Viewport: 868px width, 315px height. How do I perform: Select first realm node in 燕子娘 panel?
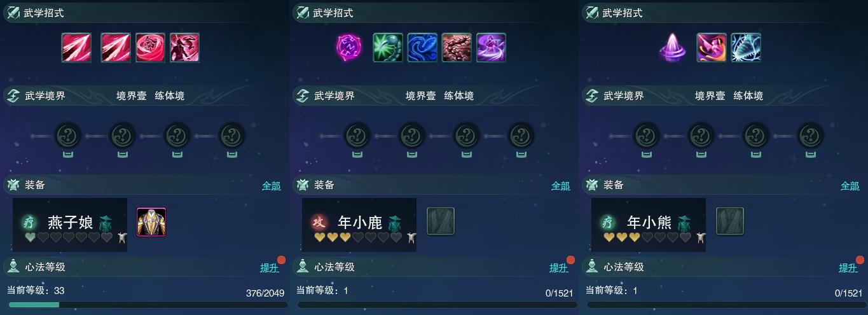point(67,136)
